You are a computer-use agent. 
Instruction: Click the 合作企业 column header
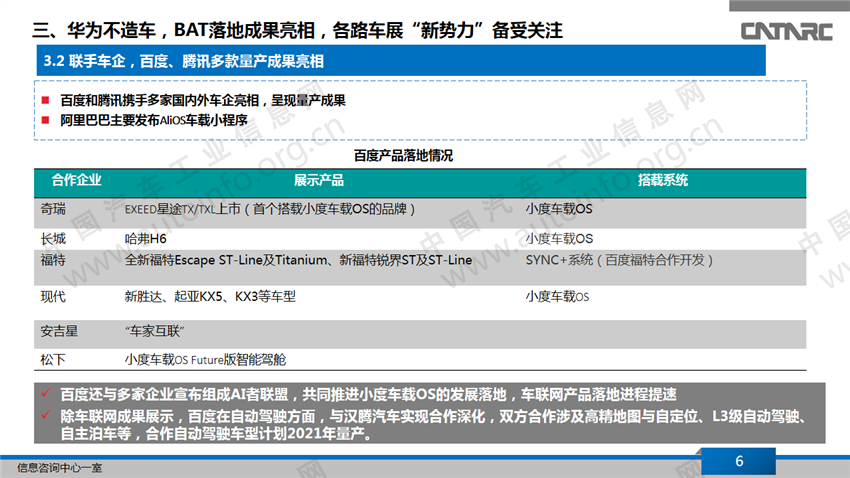(76, 180)
